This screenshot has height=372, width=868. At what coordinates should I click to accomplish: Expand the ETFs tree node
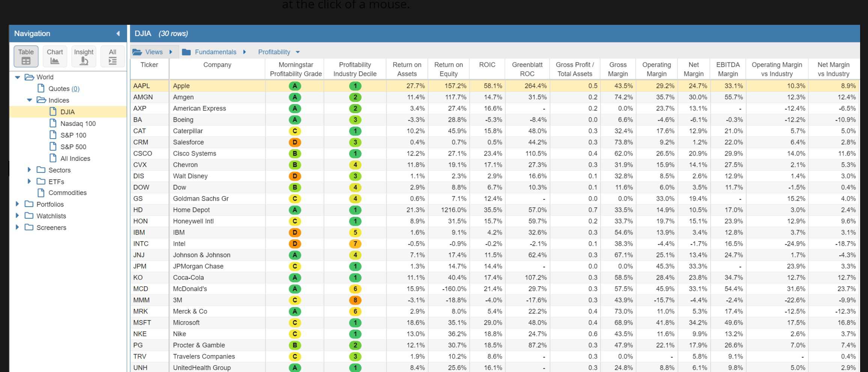[x=29, y=181]
